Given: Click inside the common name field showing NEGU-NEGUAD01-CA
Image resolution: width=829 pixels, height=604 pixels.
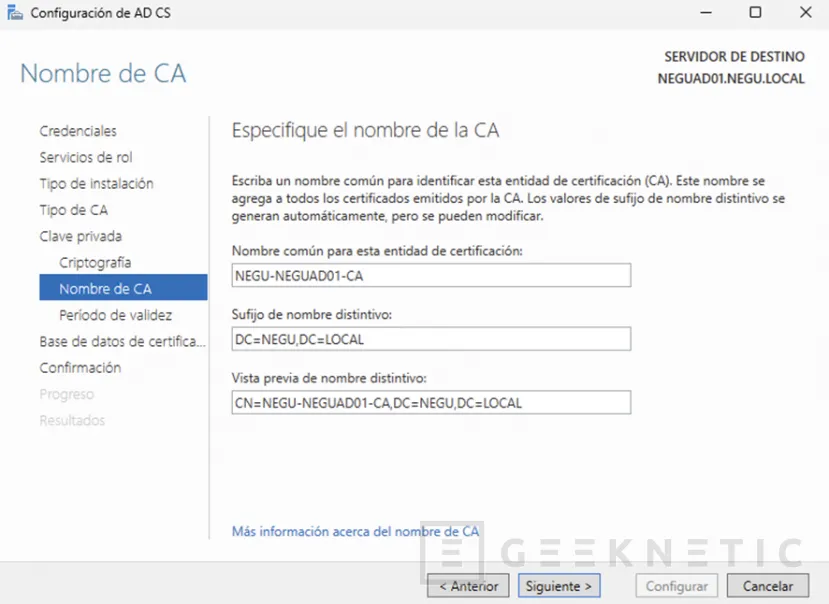Looking at the screenshot, I should coord(430,275).
